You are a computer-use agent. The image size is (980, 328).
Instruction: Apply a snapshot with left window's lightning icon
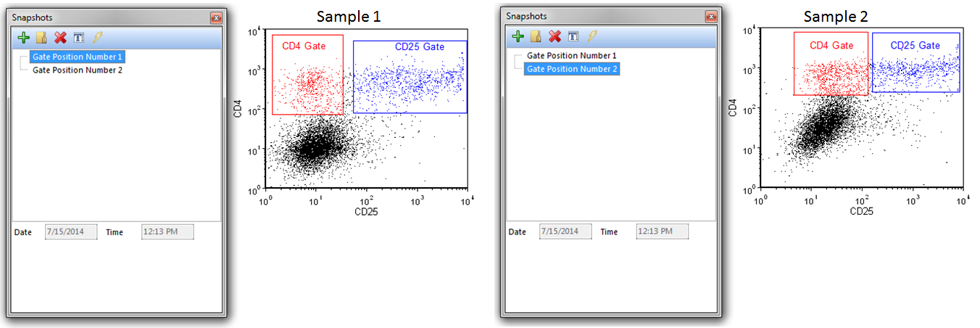[x=97, y=37]
